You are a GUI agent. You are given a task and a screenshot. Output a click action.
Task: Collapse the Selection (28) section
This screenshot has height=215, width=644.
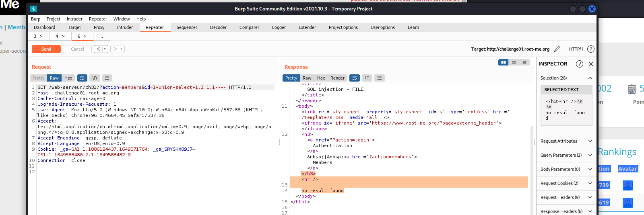[590, 78]
